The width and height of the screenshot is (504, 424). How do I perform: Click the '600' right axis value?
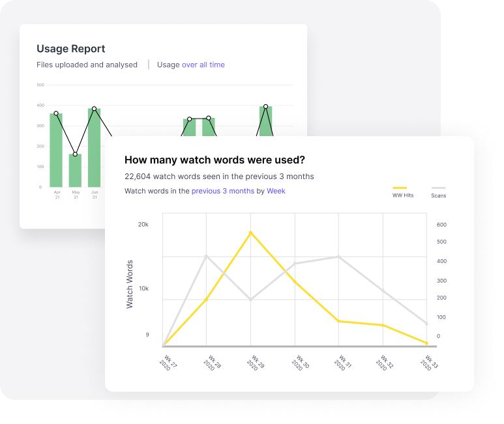(441, 225)
